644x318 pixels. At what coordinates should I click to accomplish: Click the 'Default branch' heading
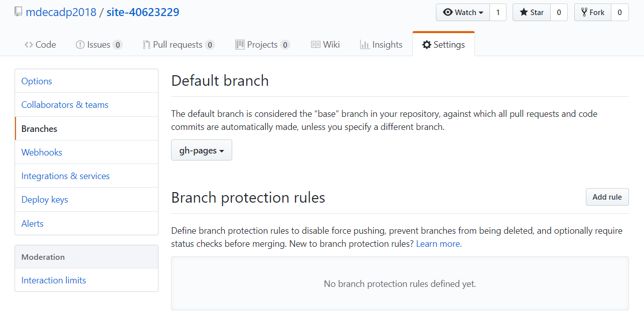click(220, 81)
